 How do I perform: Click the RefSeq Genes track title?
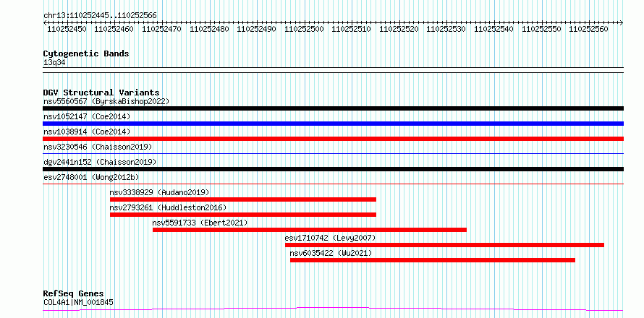(x=73, y=294)
